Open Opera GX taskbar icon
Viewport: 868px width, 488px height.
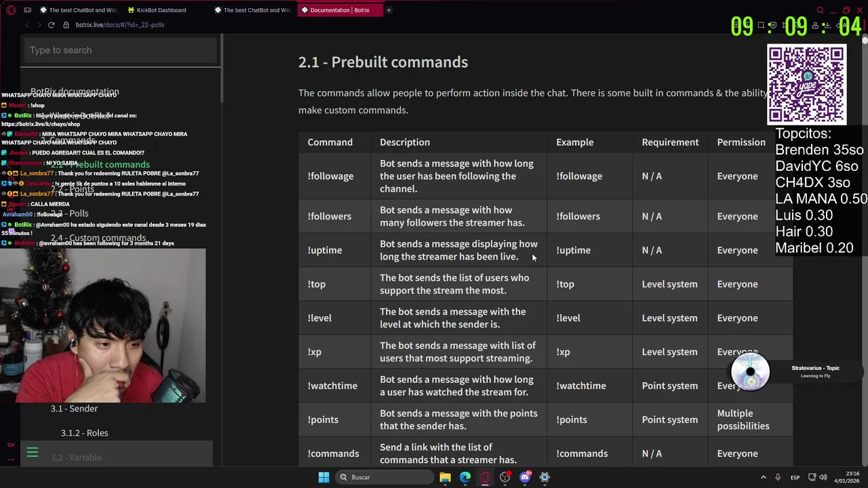pyautogui.click(x=485, y=477)
